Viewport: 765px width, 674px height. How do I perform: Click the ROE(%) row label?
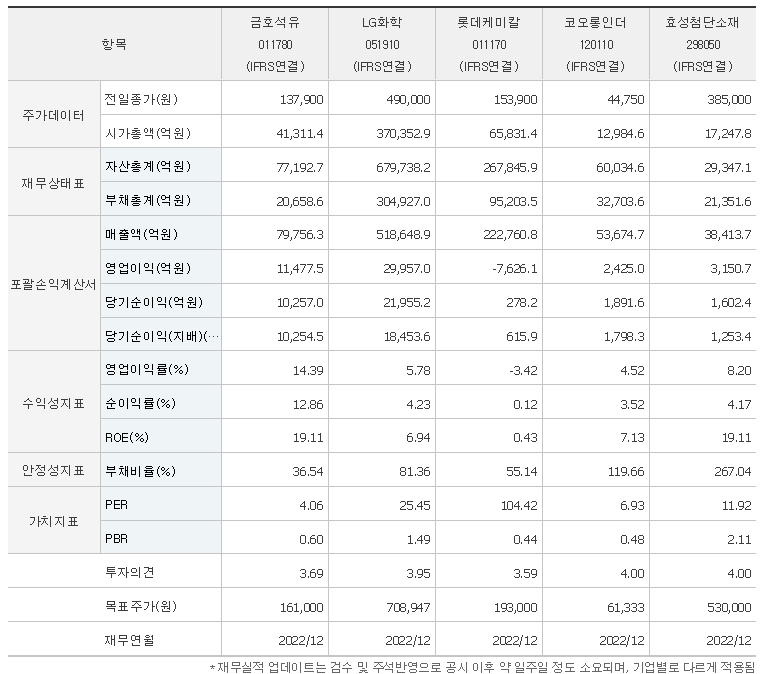click(127, 437)
